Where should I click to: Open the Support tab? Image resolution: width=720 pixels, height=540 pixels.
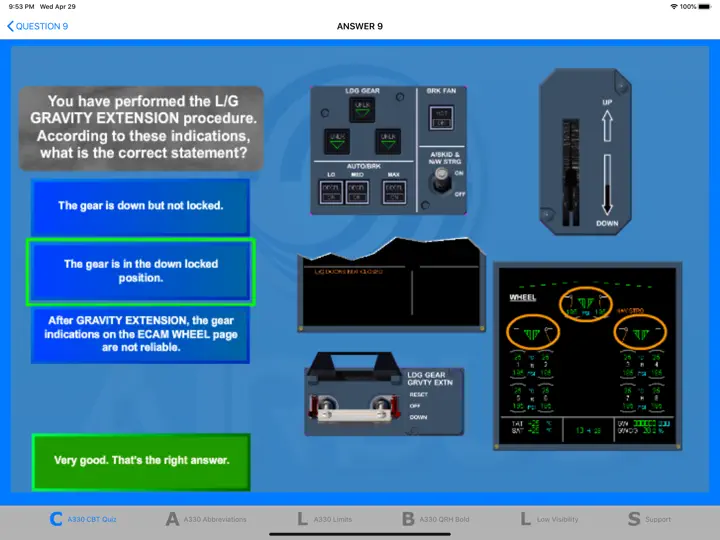click(649, 519)
